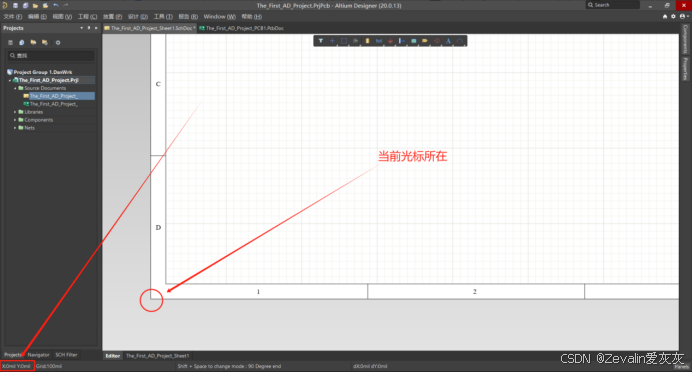Click the blue plus icon in active bar
692x373 pixels.
(332, 41)
